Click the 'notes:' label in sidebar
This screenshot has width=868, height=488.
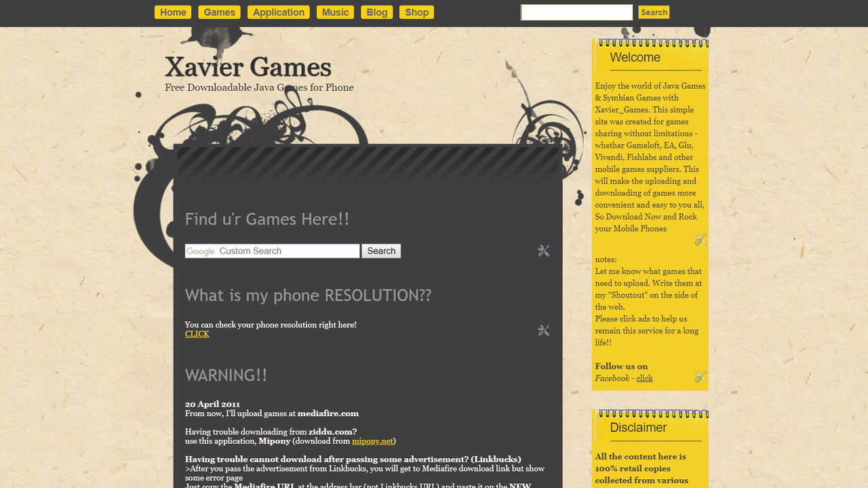click(x=606, y=260)
